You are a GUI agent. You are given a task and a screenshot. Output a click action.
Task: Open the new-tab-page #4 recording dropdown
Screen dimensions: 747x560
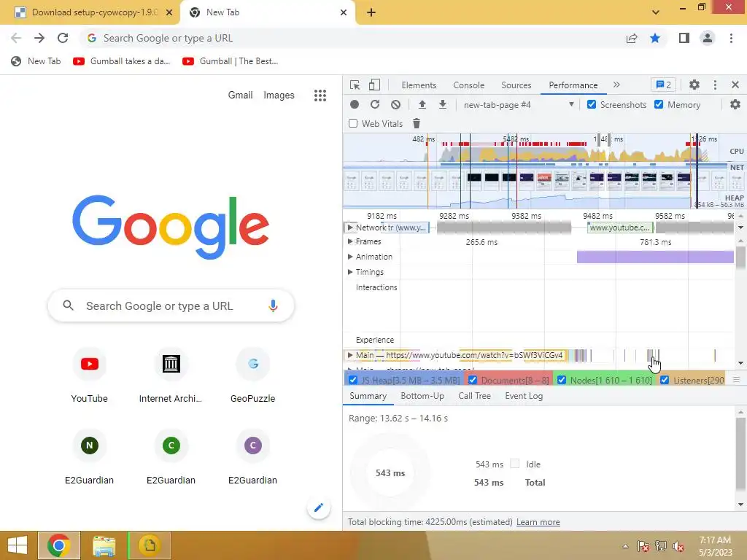tap(518, 105)
